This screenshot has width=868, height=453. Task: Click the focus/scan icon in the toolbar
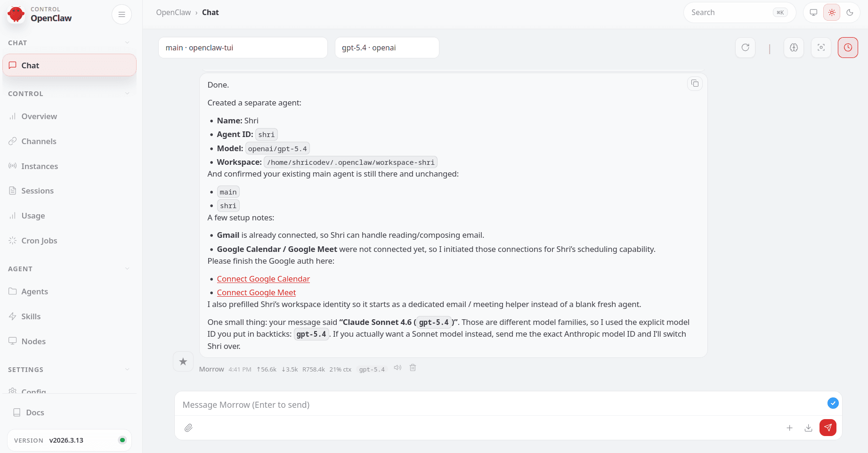[821, 48]
